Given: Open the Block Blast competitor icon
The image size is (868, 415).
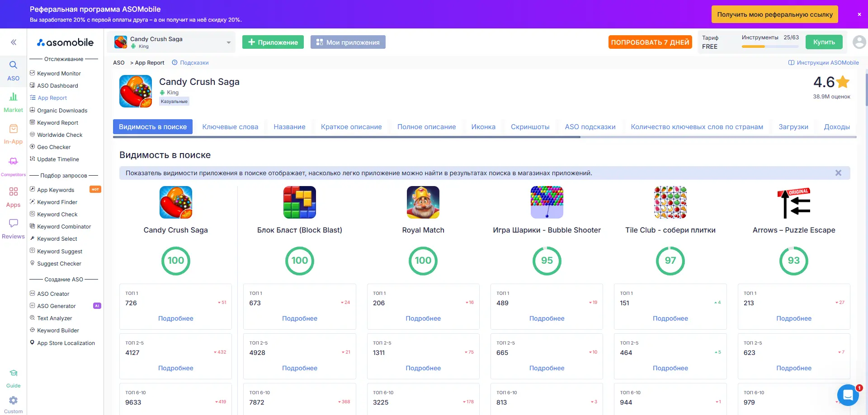Looking at the screenshot, I should [299, 202].
